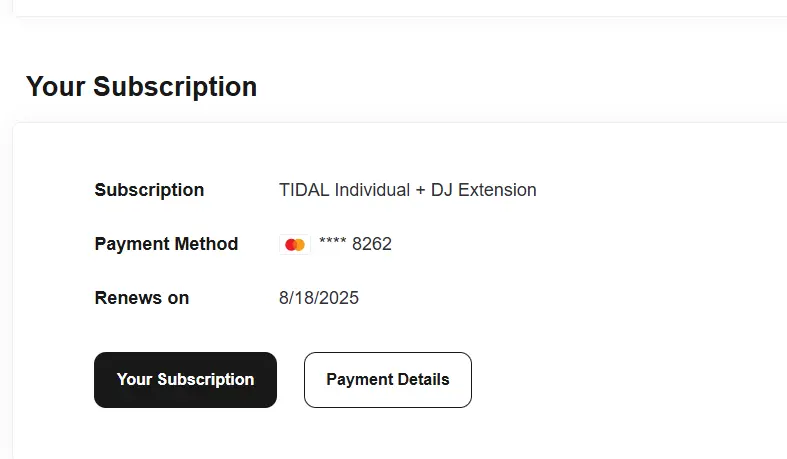Click the word Details on outlined button

point(423,379)
